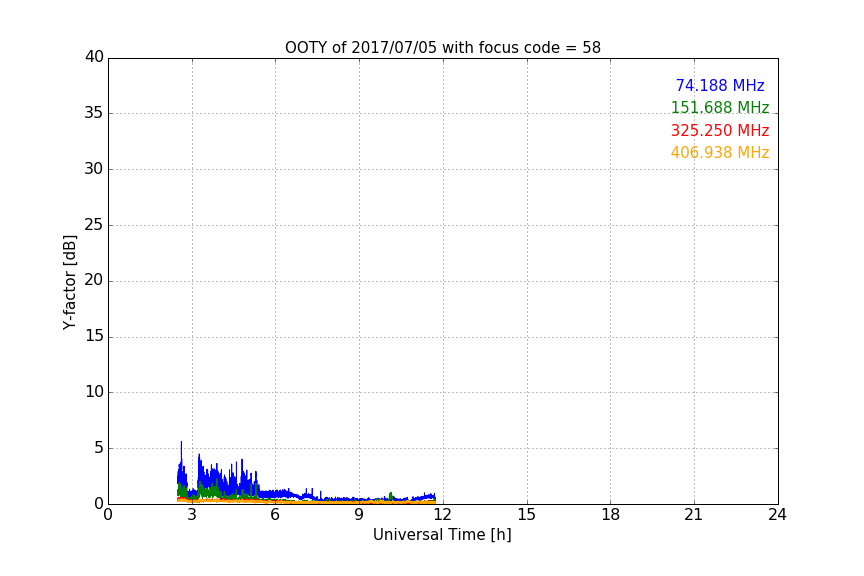
Task: Select the red 325.250 MHz legend label
Action: pyautogui.click(x=720, y=131)
